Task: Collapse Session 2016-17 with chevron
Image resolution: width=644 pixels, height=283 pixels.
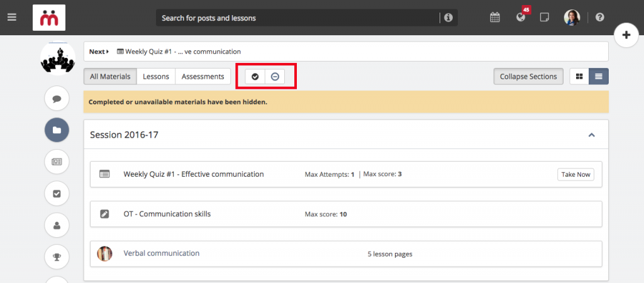Action: coord(591,135)
